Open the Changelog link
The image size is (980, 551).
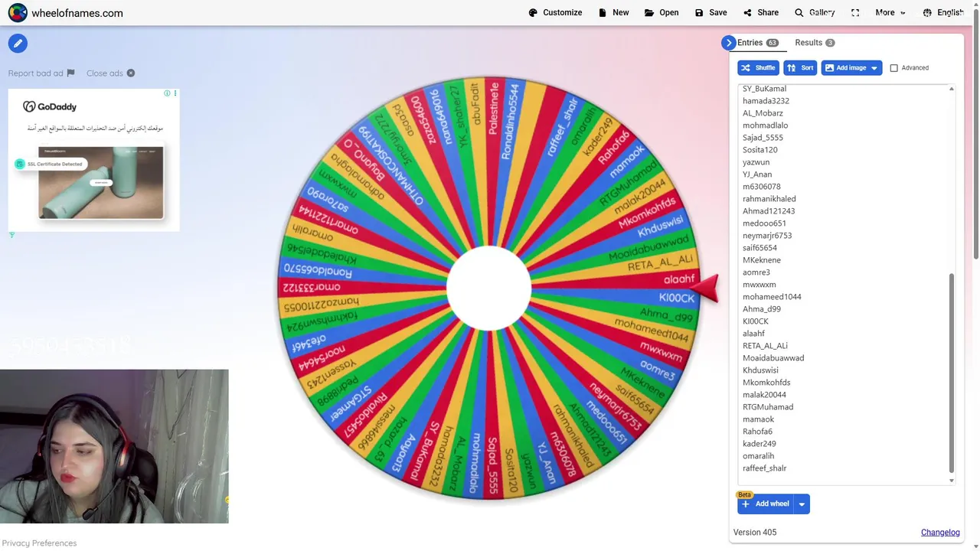pos(940,532)
